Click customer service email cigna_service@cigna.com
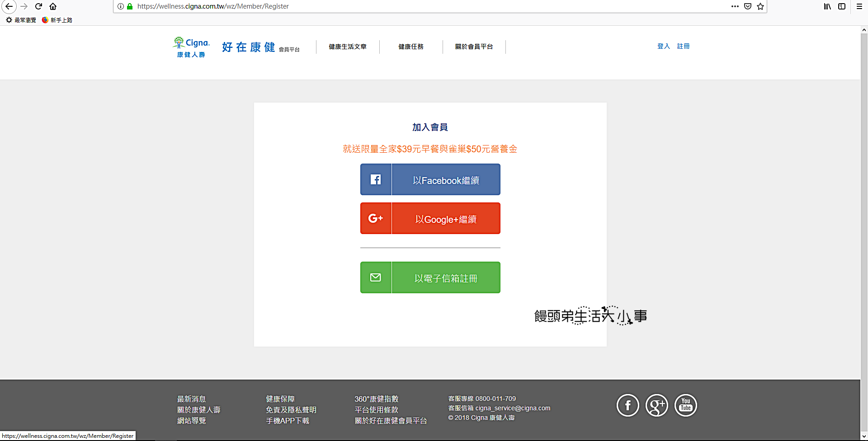This screenshot has width=868, height=441. tap(513, 408)
